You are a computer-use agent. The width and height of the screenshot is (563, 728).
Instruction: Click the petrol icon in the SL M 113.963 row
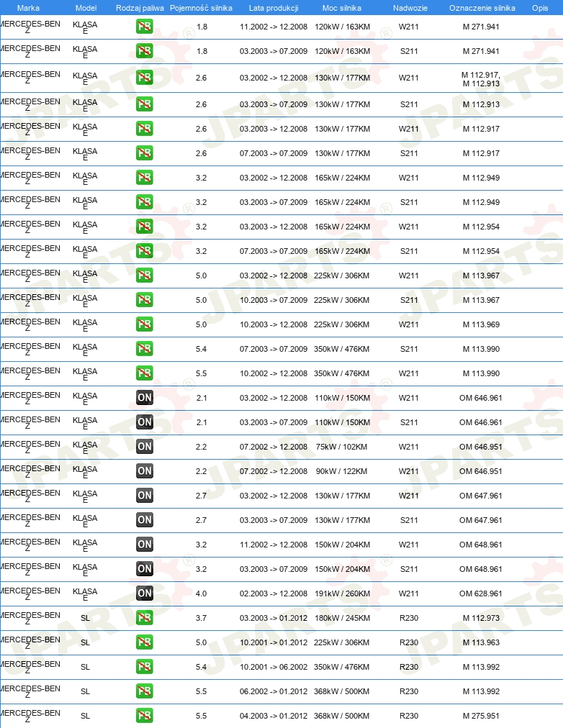pyautogui.click(x=145, y=642)
